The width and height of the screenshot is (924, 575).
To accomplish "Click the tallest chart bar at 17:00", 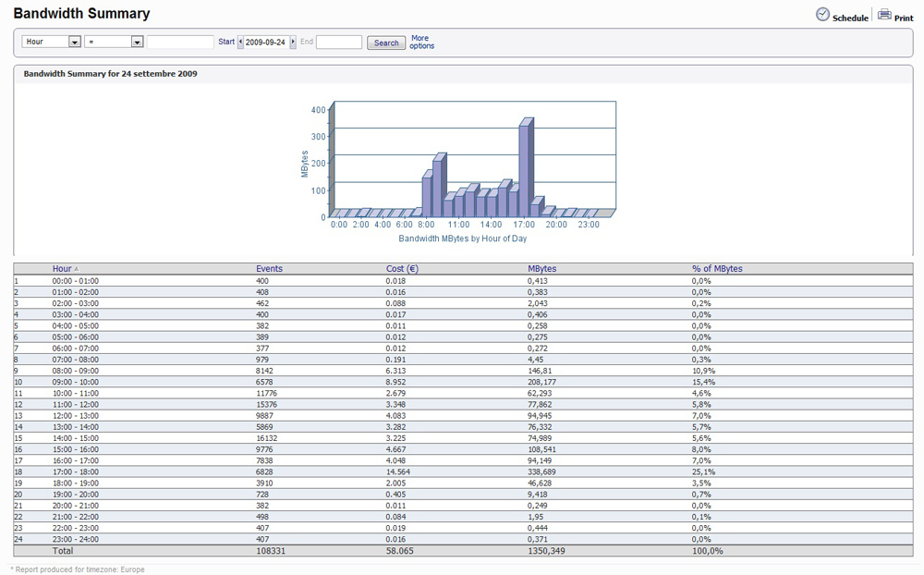I will (x=524, y=170).
